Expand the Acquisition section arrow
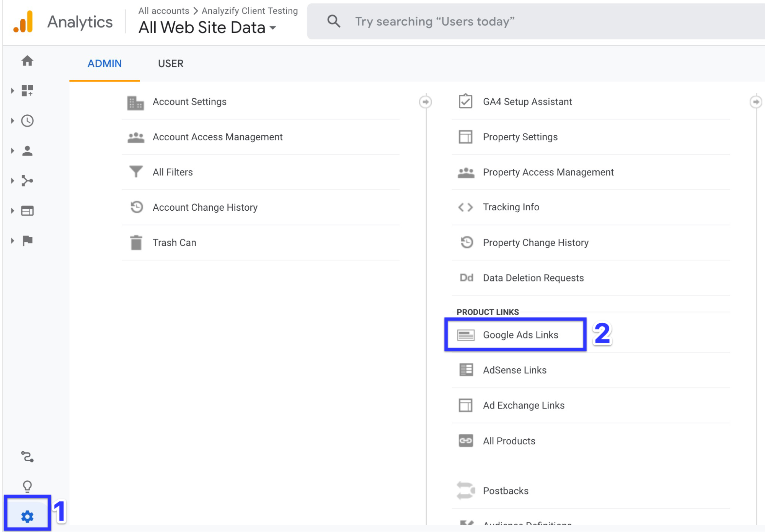The width and height of the screenshot is (765, 532). pos(13,181)
